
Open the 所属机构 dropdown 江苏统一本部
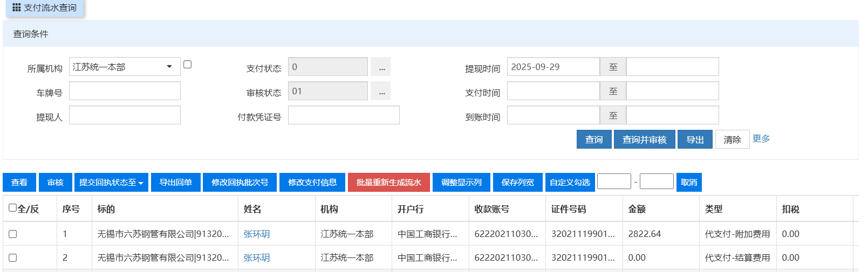click(125, 67)
